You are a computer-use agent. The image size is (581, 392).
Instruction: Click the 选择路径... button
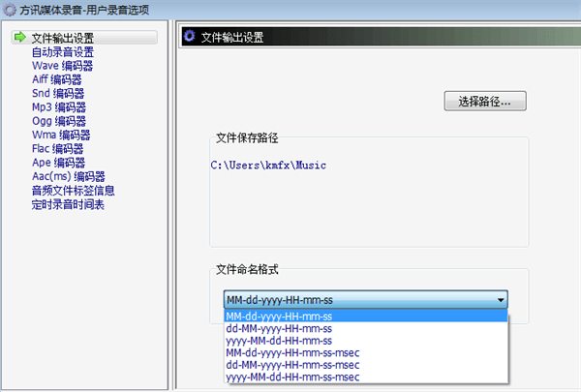click(x=484, y=101)
